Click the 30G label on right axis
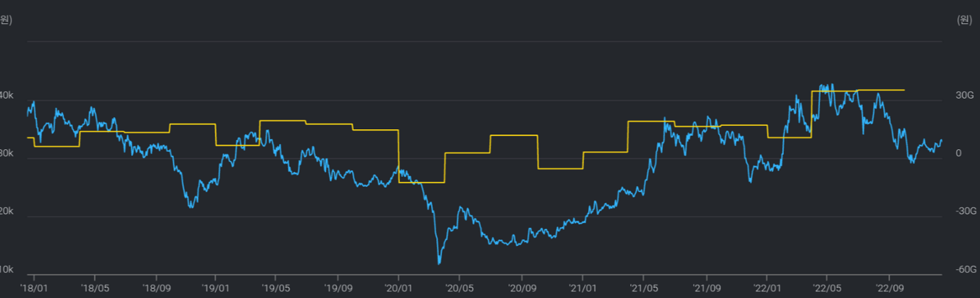The height and width of the screenshot is (298, 980). [x=964, y=96]
